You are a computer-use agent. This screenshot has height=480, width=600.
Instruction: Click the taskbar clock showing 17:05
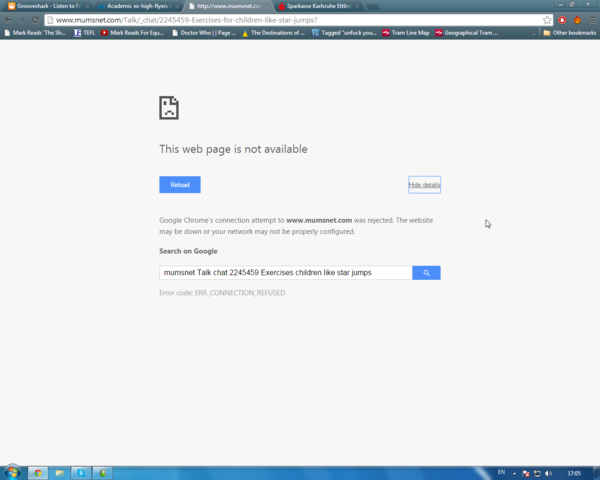574,473
